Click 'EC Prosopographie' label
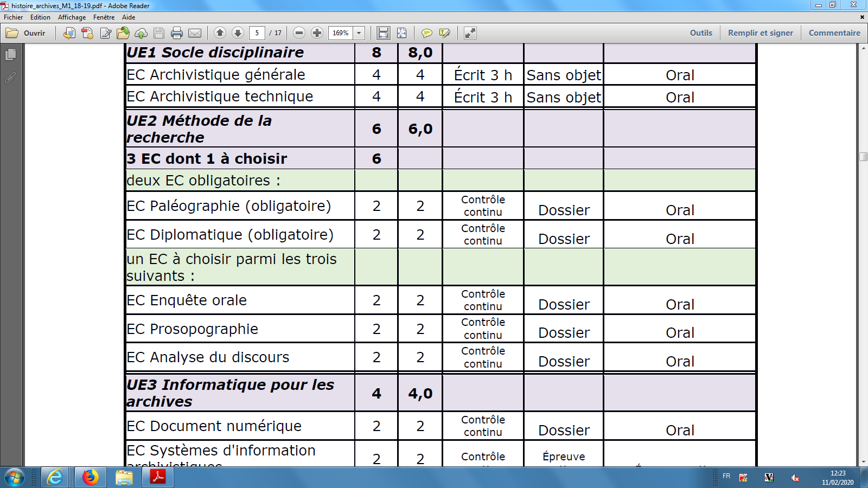This screenshot has width=868, height=488. point(192,329)
